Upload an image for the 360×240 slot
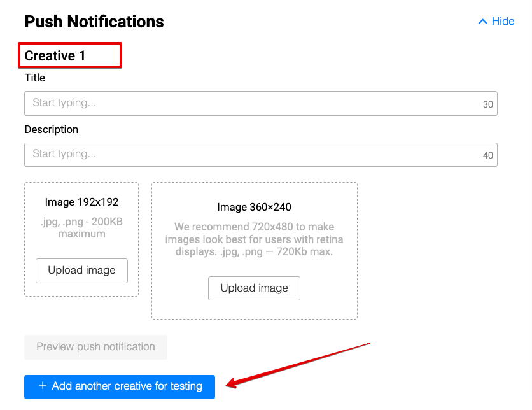Viewport: 532px width, 410px height. coord(254,288)
